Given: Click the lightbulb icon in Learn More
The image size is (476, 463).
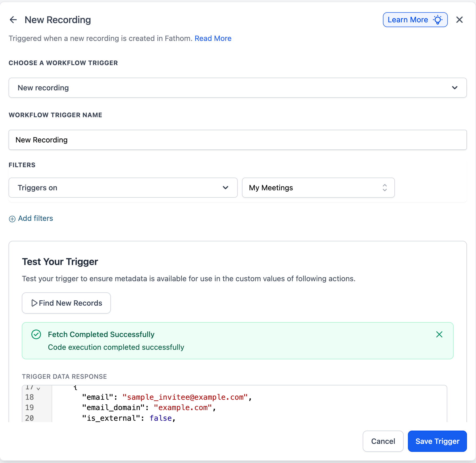Looking at the screenshot, I should pos(438,20).
